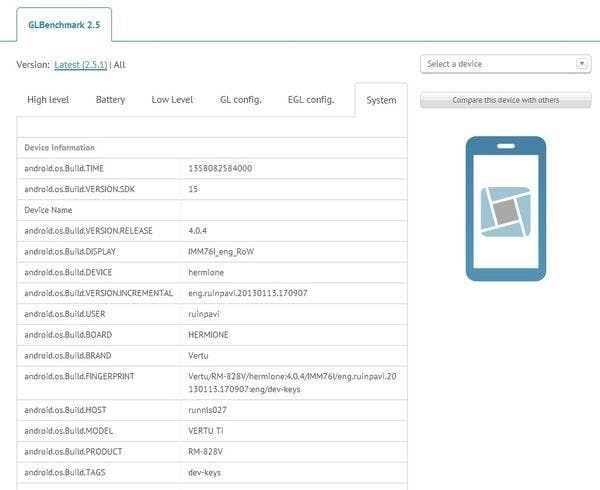Select the EGL config. tab
Screen dimensions: 600x490
coord(310,100)
